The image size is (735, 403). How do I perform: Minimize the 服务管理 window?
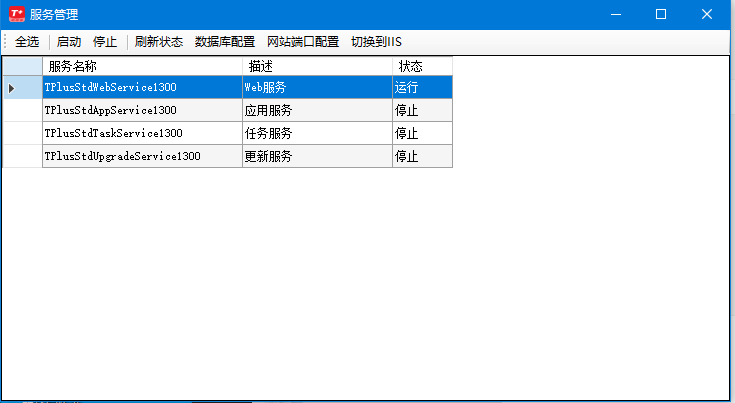616,15
